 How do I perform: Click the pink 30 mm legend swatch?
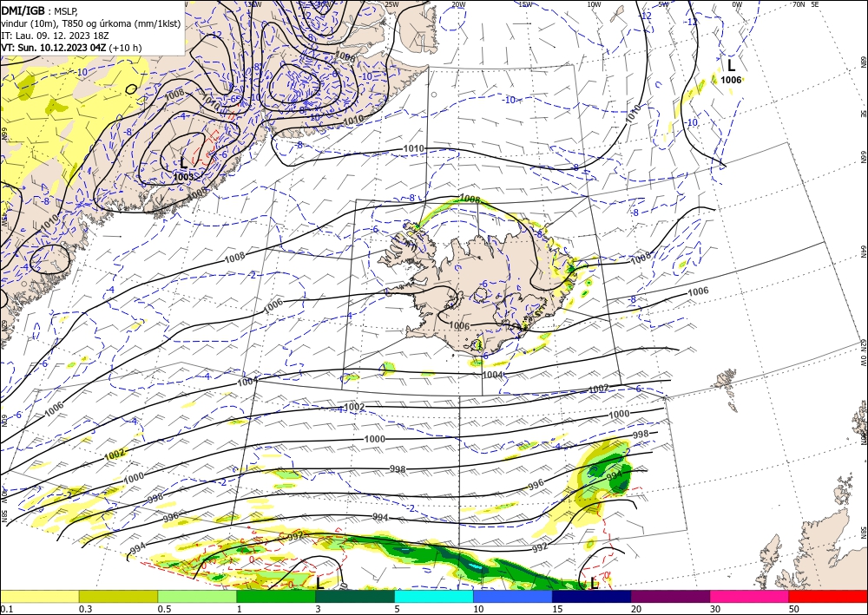point(750,596)
